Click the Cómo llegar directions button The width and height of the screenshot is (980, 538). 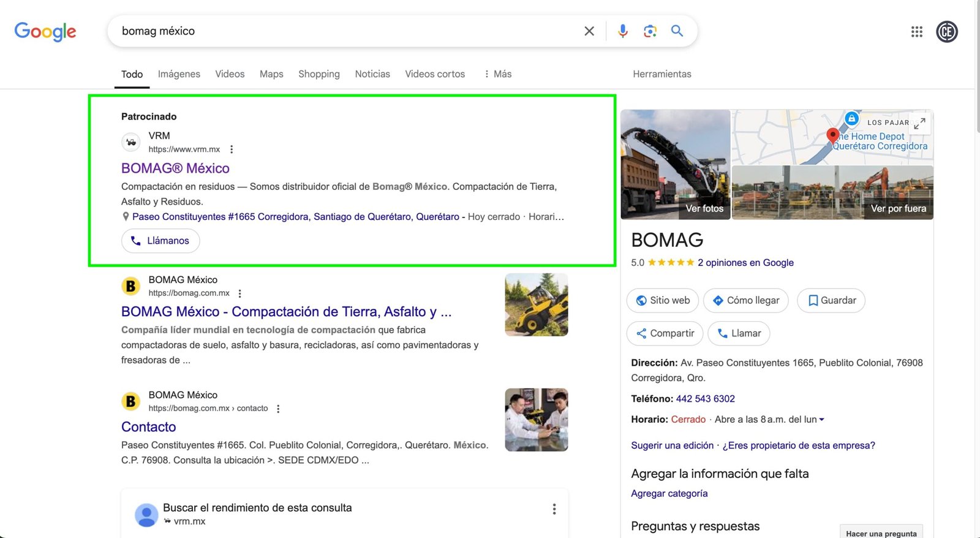click(x=745, y=300)
